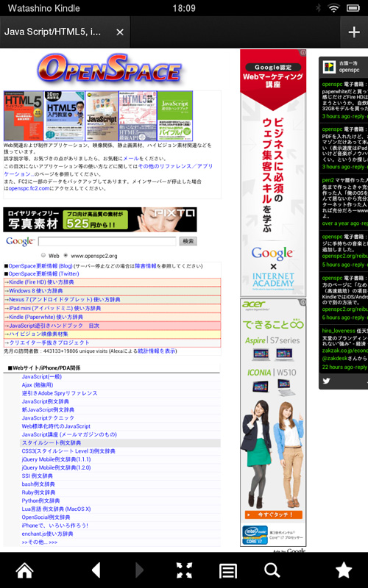Open the JavaScript book cover thumbnail

102,116
